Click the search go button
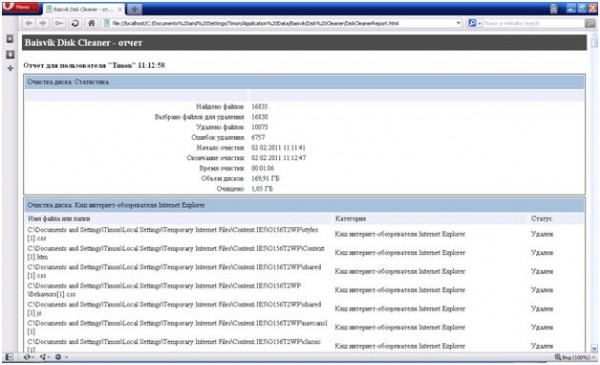The image size is (600, 365). click(x=590, y=23)
